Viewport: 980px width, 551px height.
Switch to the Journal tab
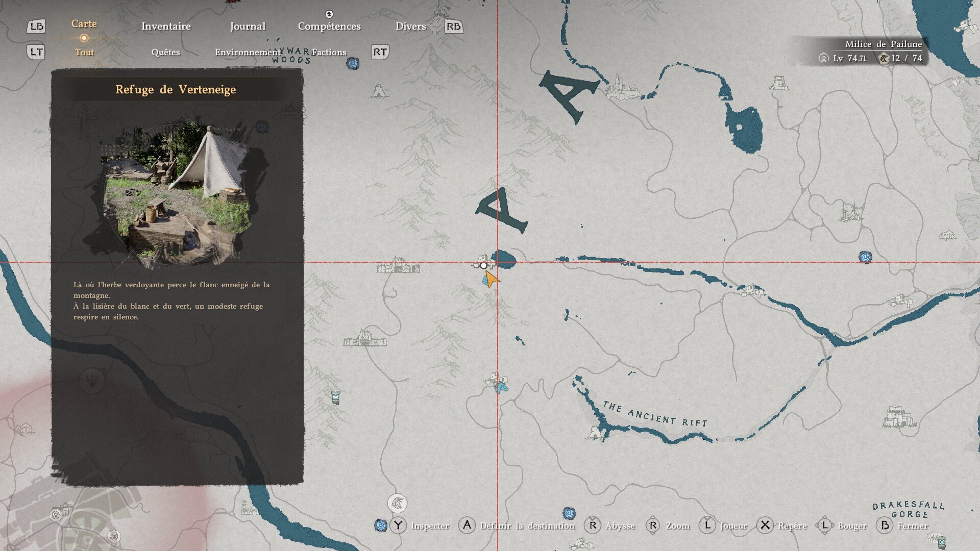point(248,27)
